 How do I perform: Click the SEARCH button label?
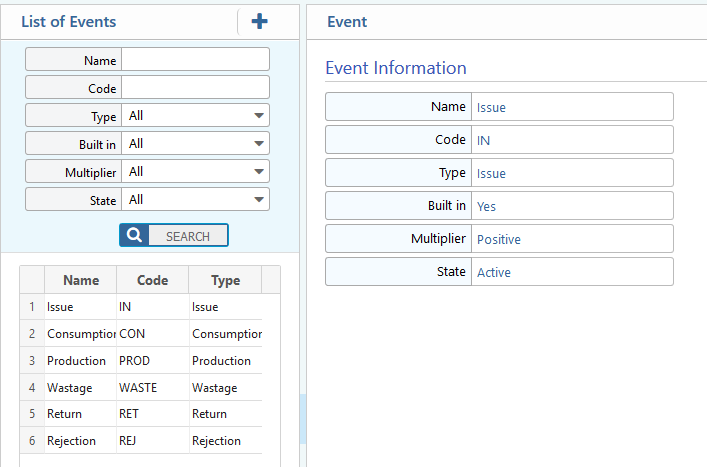pyautogui.click(x=188, y=236)
